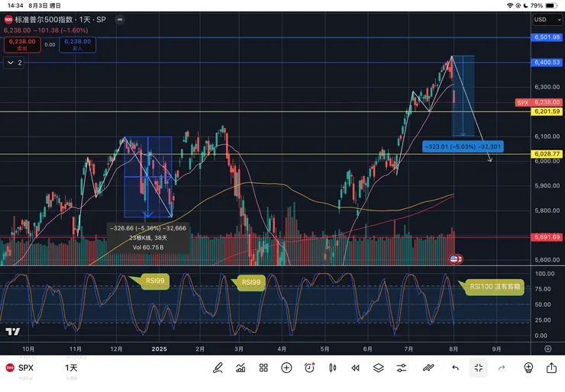Viewport: 565px width, 392px height.
Task: Tap the SPX current price tag 6,238.00
Action: [x=539, y=103]
